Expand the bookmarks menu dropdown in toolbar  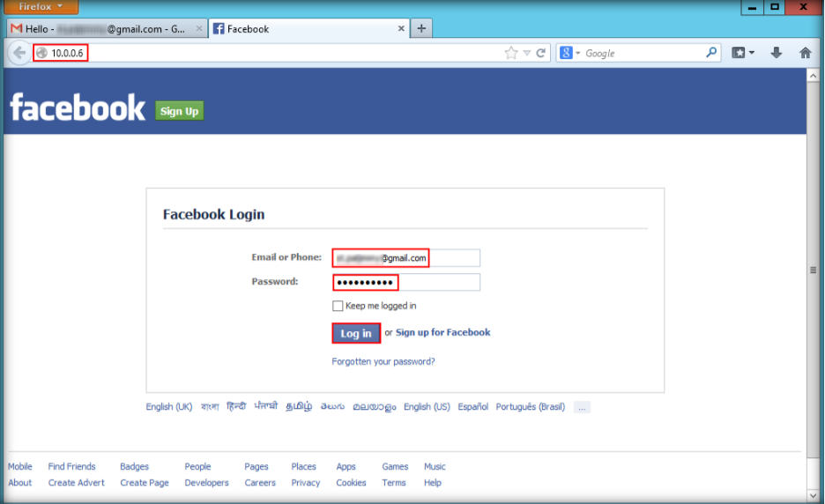click(743, 53)
